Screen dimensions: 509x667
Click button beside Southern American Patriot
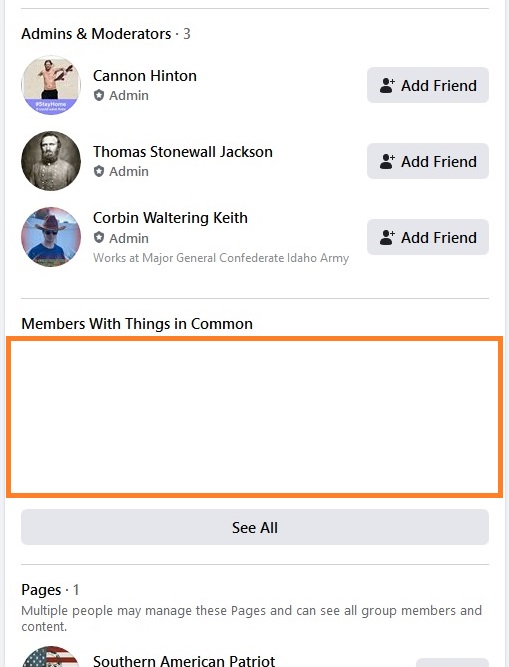[452, 662]
